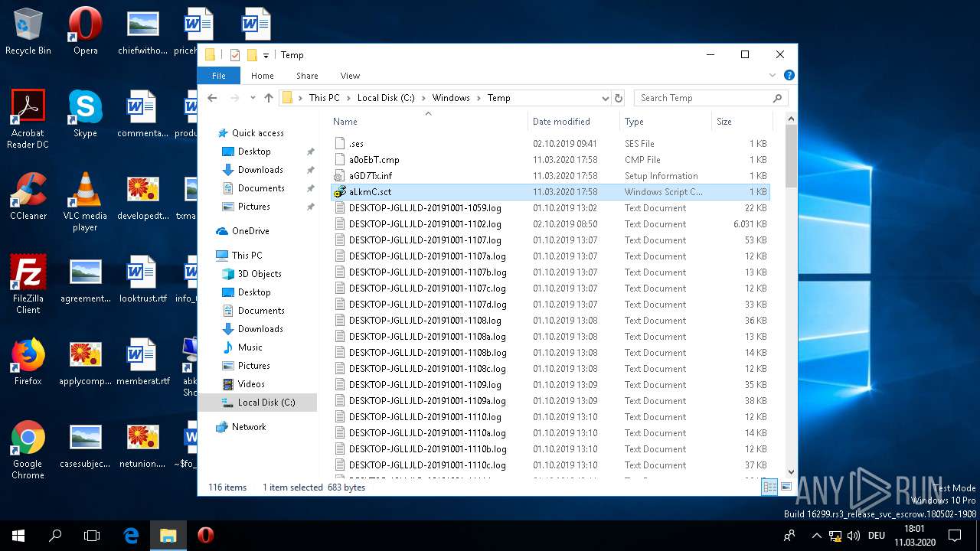
Task: Go up one folder level
Action: pyautogui.click(x=269, y=98)
